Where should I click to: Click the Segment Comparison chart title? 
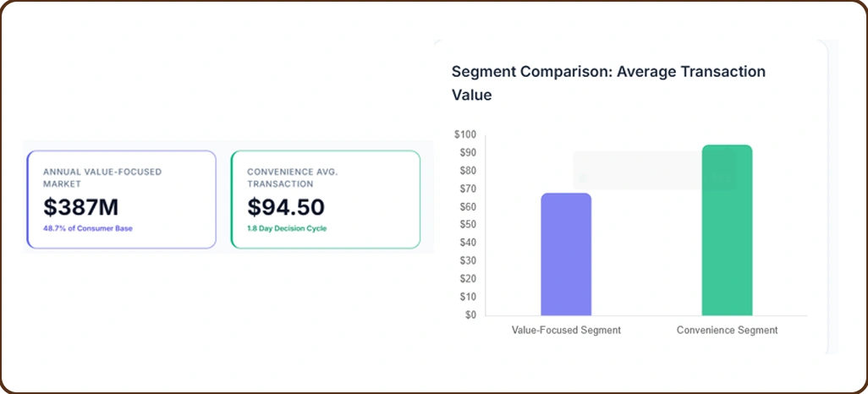coord(608,83)
